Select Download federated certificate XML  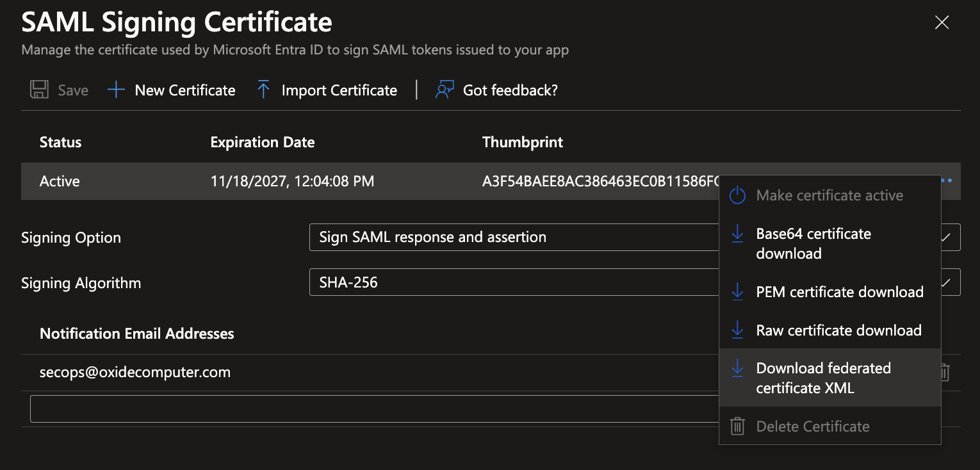[x=823, y=378]
